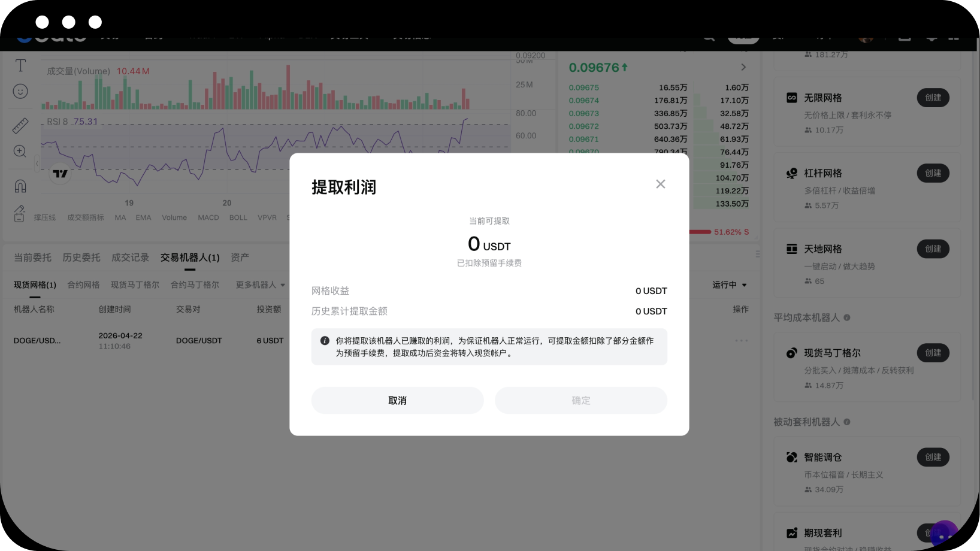Image resolution: width=980 pixels, height=551 pixels.
Task: Click the 取消 button in dialog
Action: (x=397, y=401)
